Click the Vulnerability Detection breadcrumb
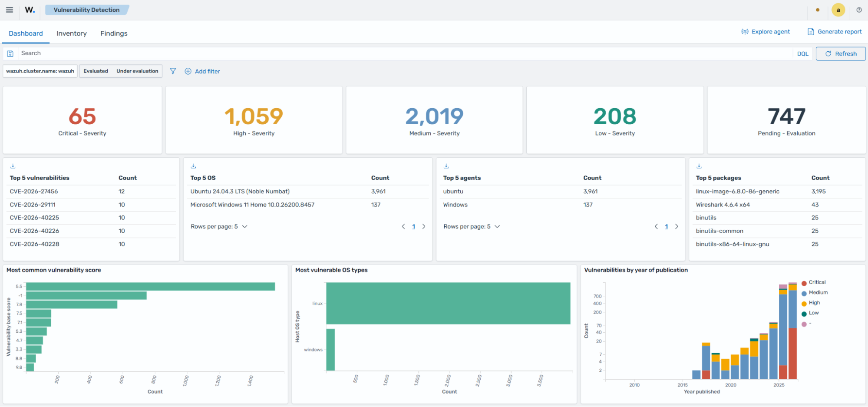Viewport: 868px width, 407px height. pos(86,10)
